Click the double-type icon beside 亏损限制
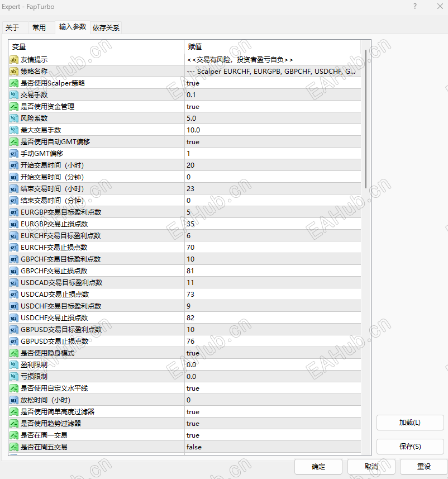Image resolution: width=448 pixels, height=479 pixels. coord(14,377)
